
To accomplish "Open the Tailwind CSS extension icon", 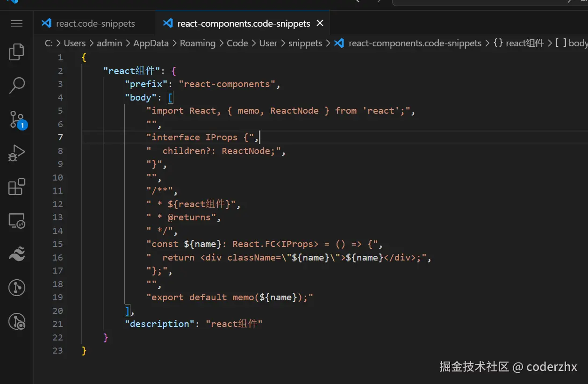I will (17, 254).
